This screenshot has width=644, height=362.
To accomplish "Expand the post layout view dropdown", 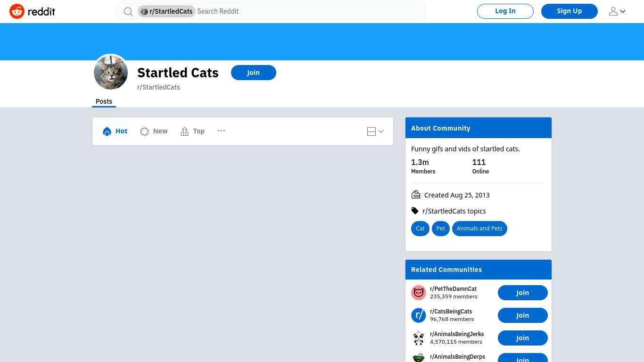I will [375, 132].
